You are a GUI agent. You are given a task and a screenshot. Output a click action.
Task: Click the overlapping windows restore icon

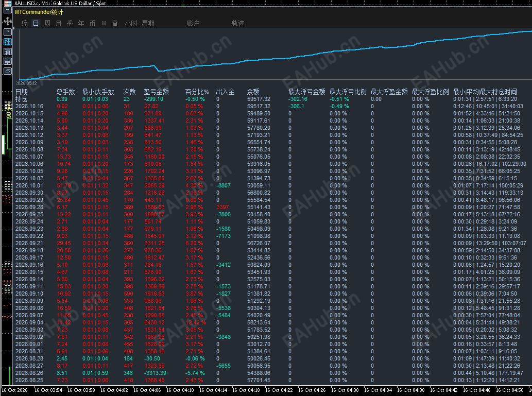pos(7,71)
